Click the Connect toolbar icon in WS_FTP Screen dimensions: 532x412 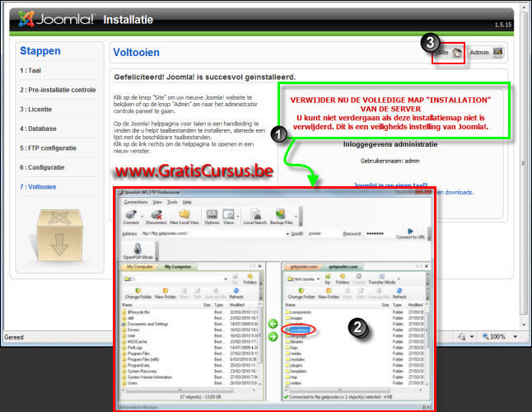pyautogui.click(x=131, y=217)
